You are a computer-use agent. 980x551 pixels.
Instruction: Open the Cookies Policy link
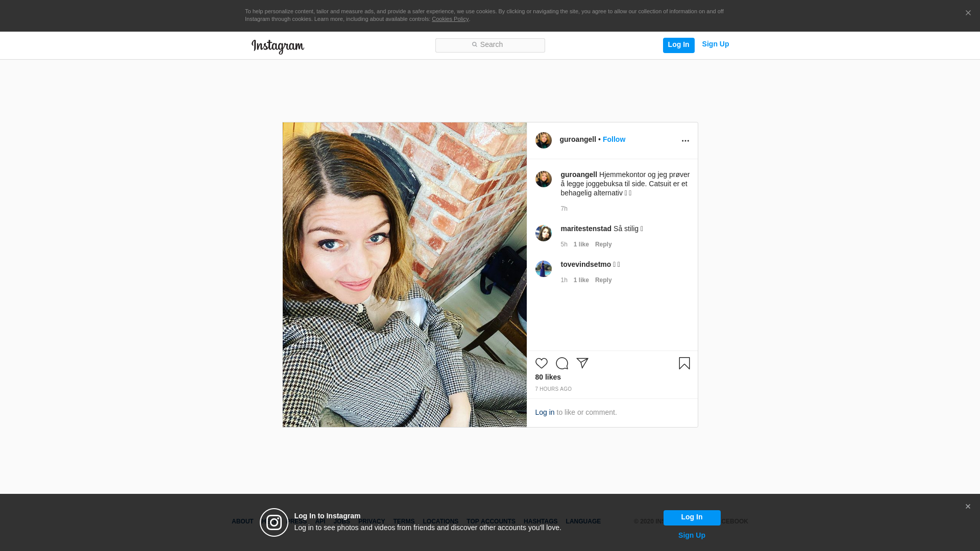[450, 19]
